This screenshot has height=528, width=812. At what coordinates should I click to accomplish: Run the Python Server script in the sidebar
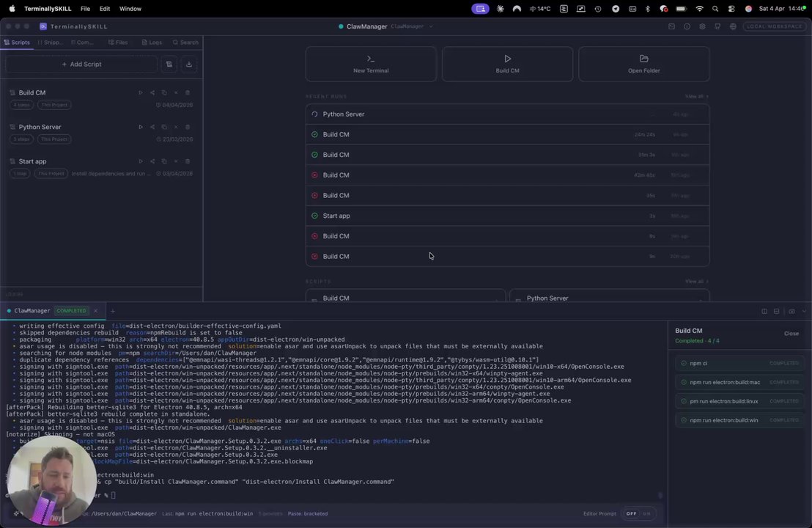click(x=140, y=127)
